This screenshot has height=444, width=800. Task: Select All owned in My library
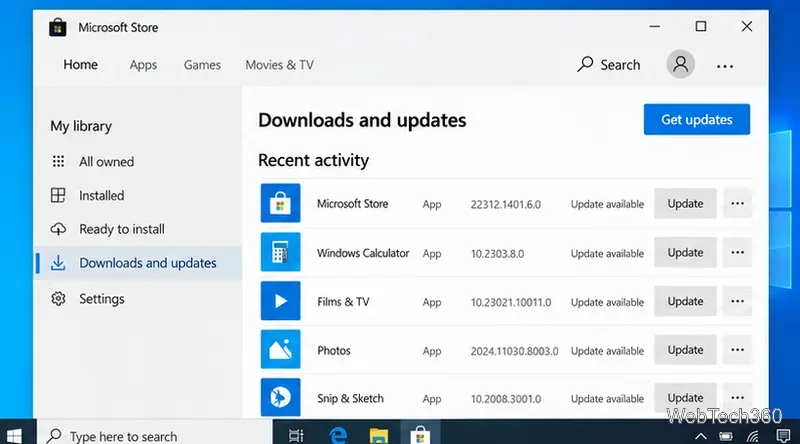pyautogui.click(x=107, y=162)
